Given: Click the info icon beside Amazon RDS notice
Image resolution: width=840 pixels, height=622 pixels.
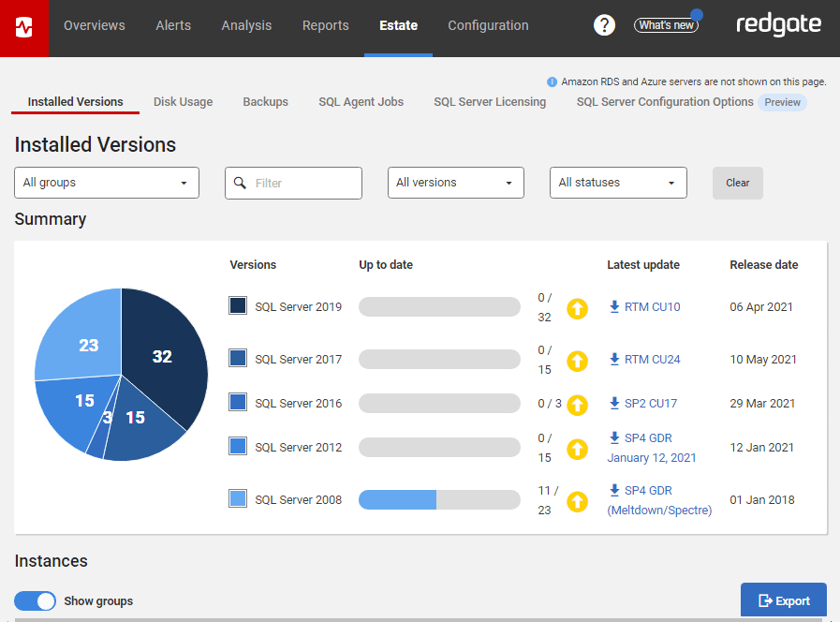Looking at the screenshot, I should (552, 82).
